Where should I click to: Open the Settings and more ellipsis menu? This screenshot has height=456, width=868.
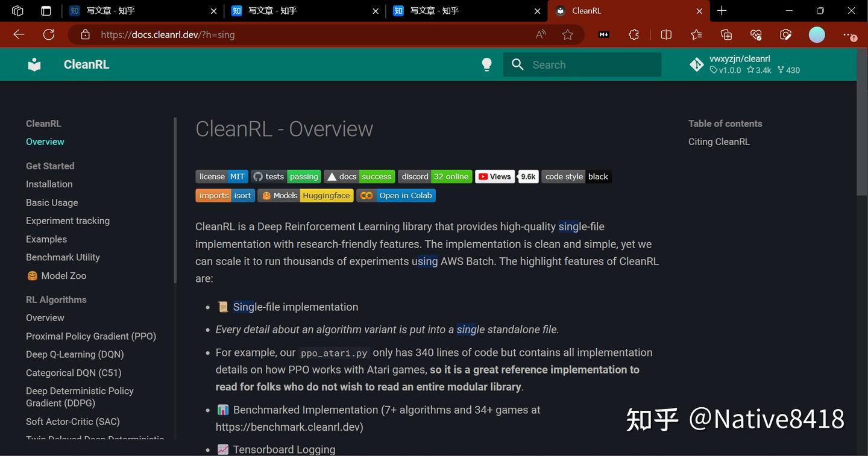click(851, 34)
